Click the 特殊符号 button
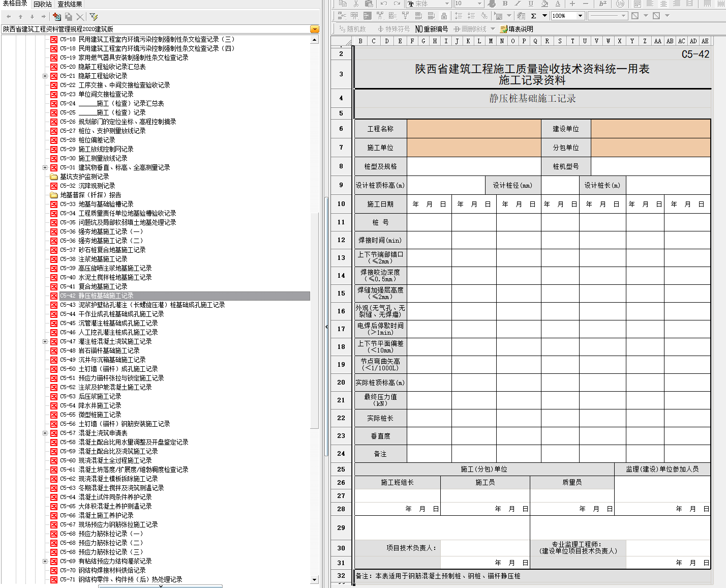 tap(394, 29)
